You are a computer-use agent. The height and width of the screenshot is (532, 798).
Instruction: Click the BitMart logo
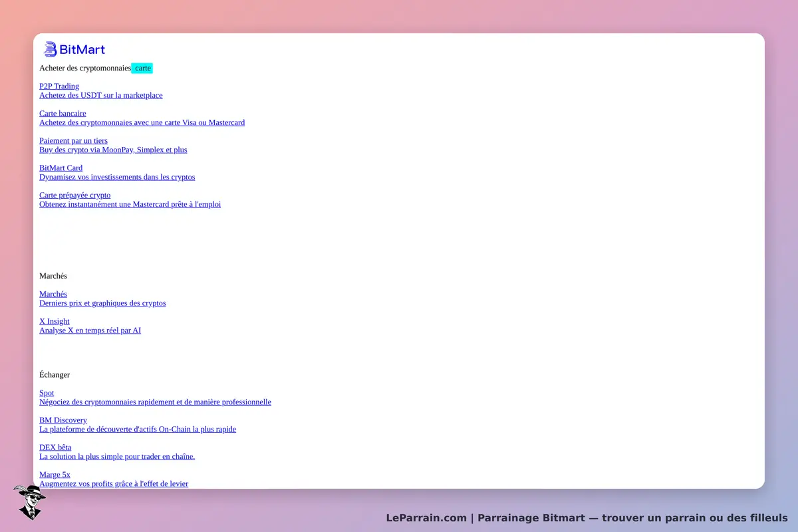tap(74, 49)
